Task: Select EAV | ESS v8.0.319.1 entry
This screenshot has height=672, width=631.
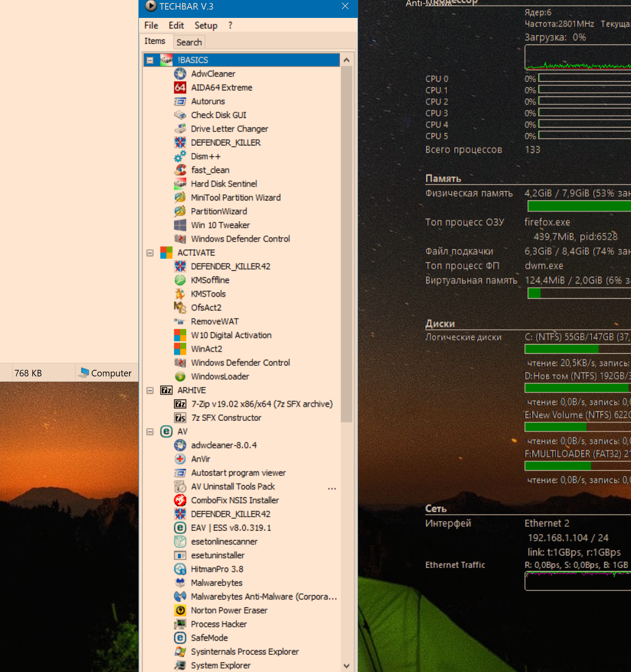Action: point(231,528)
